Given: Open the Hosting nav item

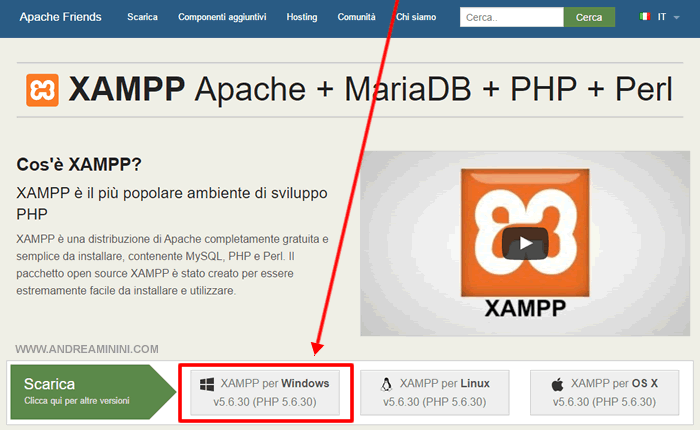Looking at the screenshot, I should 301,17.
